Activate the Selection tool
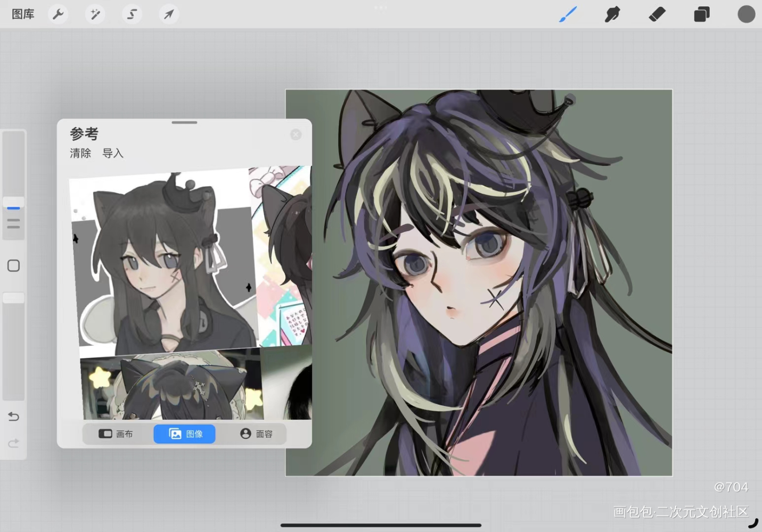 click(132, 14)
